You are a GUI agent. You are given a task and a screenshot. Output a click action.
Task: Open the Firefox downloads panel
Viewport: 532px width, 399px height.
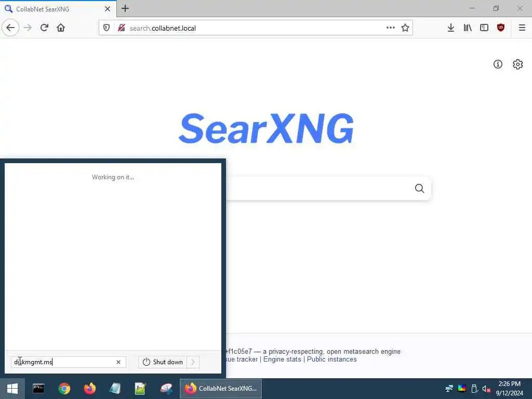(x=451, y=28)
